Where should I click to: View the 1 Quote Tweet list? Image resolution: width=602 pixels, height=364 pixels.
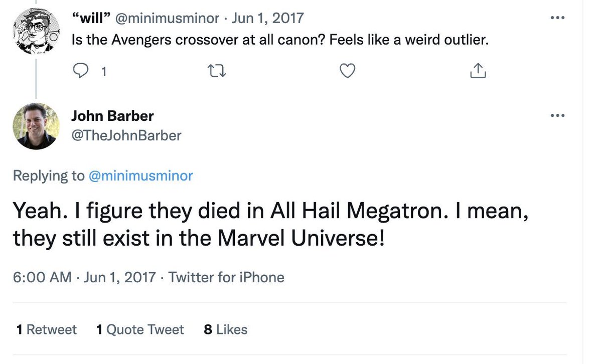[x=140, y=329]
